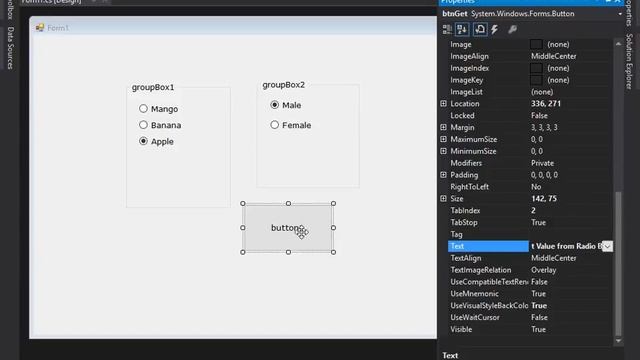Expand the Margin property

pyautogui.click(x=444, y=127)
